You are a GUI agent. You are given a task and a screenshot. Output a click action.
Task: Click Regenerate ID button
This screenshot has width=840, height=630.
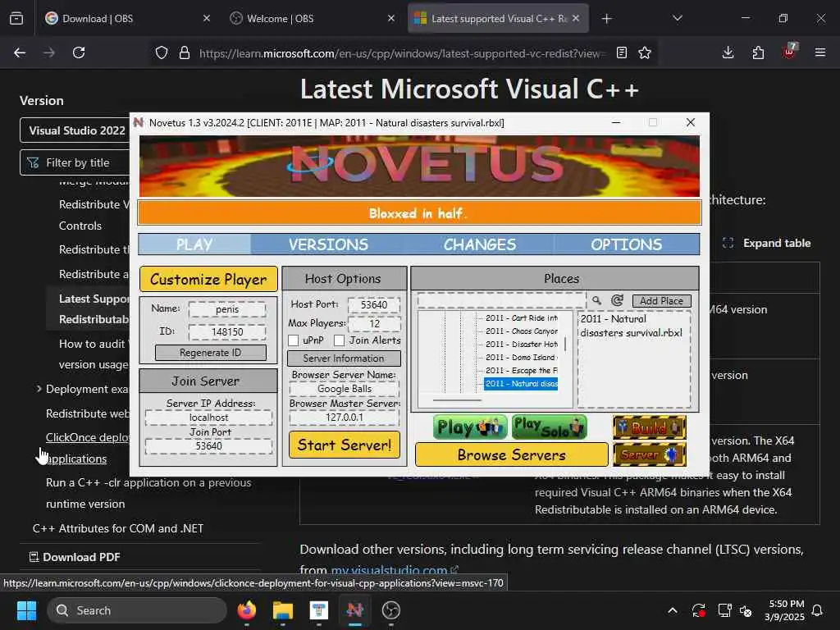pyautogui.click(x=211, y=353)
